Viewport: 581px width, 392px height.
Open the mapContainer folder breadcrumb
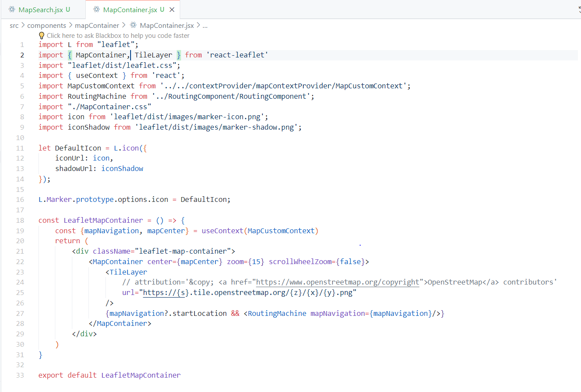[97, 26]
